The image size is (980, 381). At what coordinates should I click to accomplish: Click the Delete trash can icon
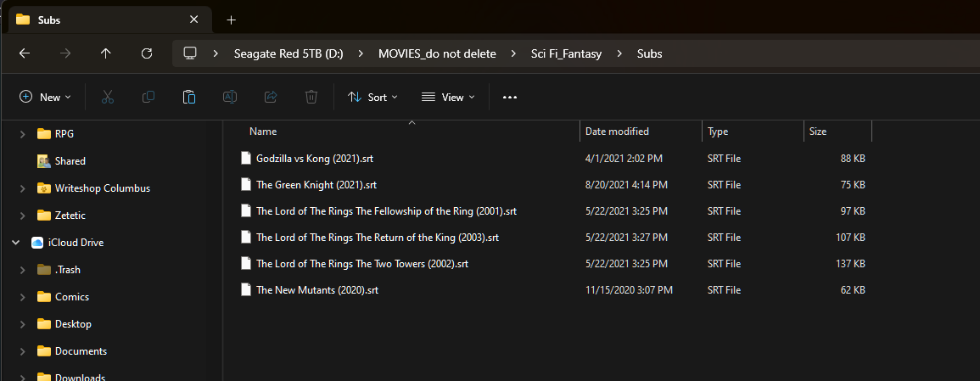311,98
